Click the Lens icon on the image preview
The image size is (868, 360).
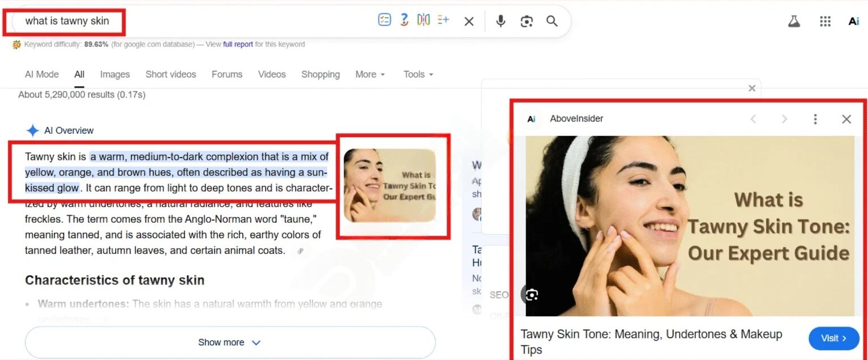(531, 294)
